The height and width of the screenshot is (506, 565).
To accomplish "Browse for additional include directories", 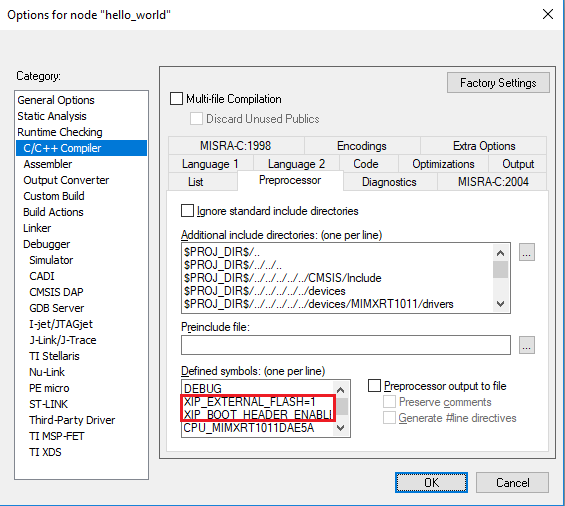I will click(x=526, y=252).
